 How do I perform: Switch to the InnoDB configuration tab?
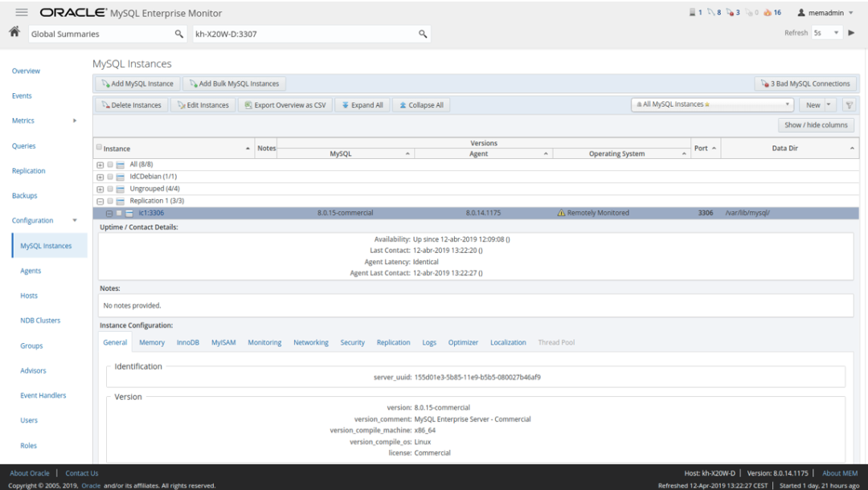[x=187, y=343]
